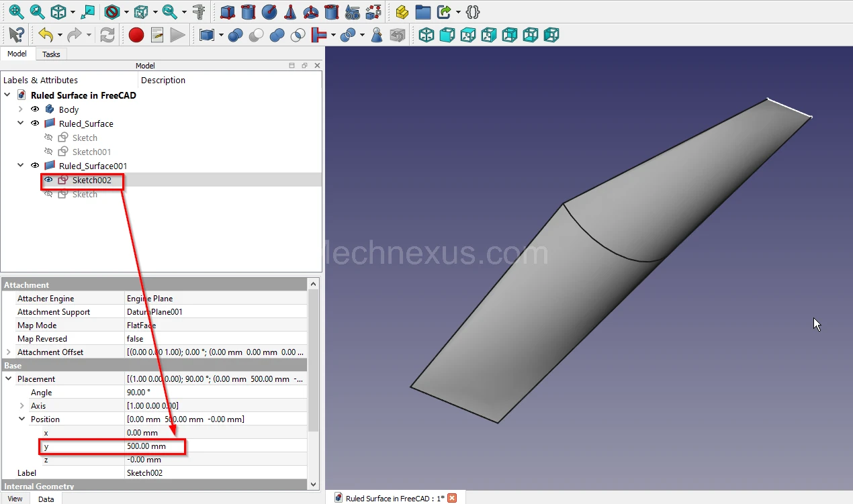Close the Ruled Surface document tab
Viewport: 853px width, 504px height.
pos(452,498)
